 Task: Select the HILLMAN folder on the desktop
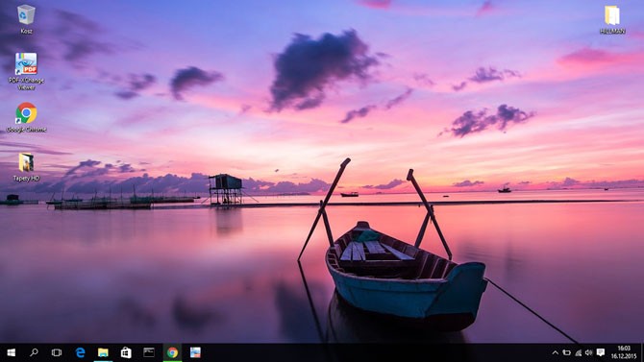[x=612, y=20]
